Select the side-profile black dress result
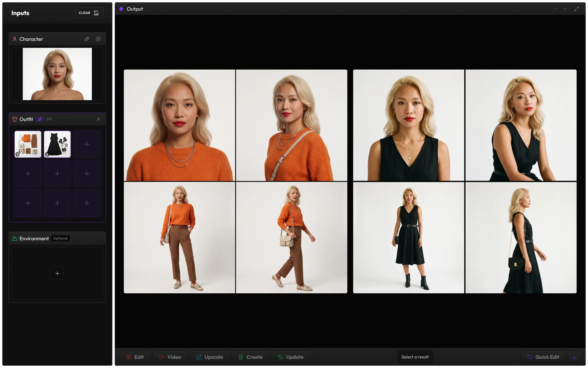 click(x=521, y=237)
